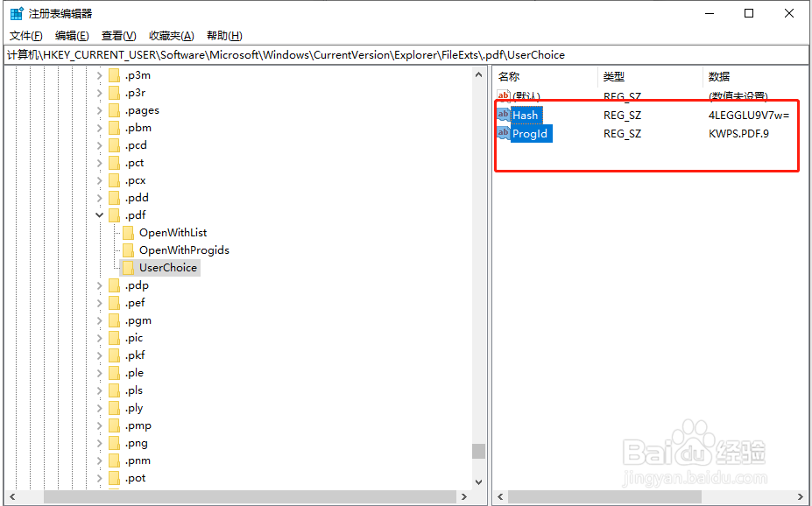Image resolution: width=812 pixels, height=506 pixels.
Task: Click the Hash value string icon
Action: point(503,115)
